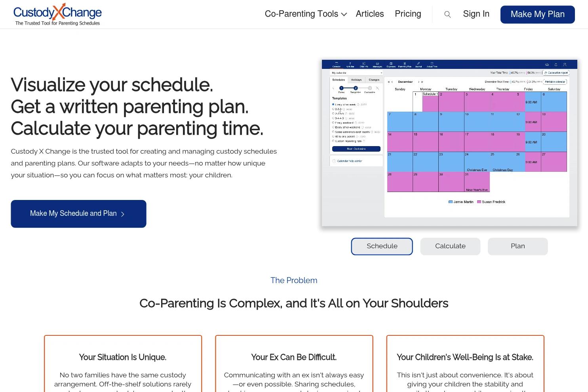
Task: Select the Every other week template radio
Action: point(333,104)
